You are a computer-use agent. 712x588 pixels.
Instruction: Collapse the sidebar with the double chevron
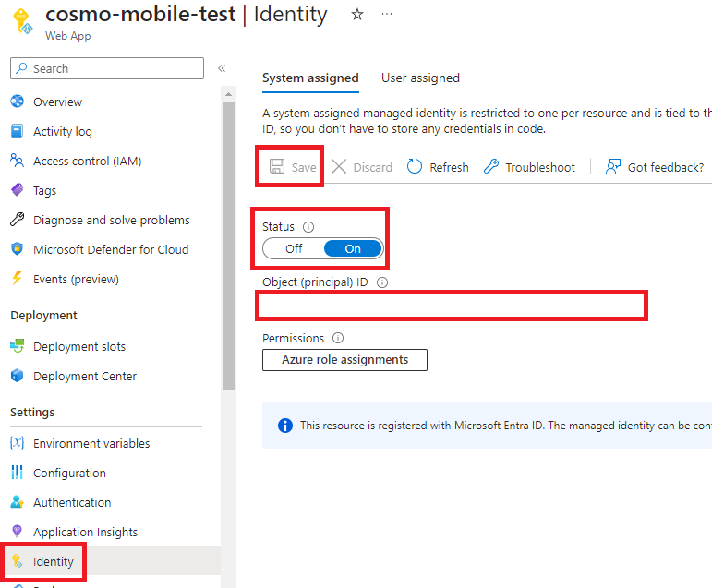click(222, 68)
